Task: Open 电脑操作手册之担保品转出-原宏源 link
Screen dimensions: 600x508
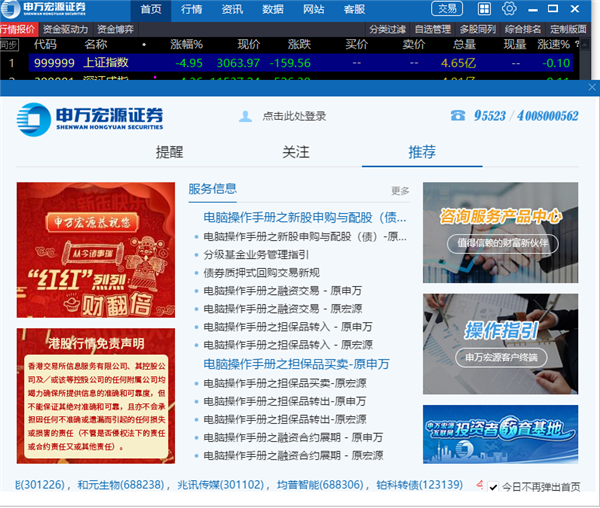Action: 285,419
